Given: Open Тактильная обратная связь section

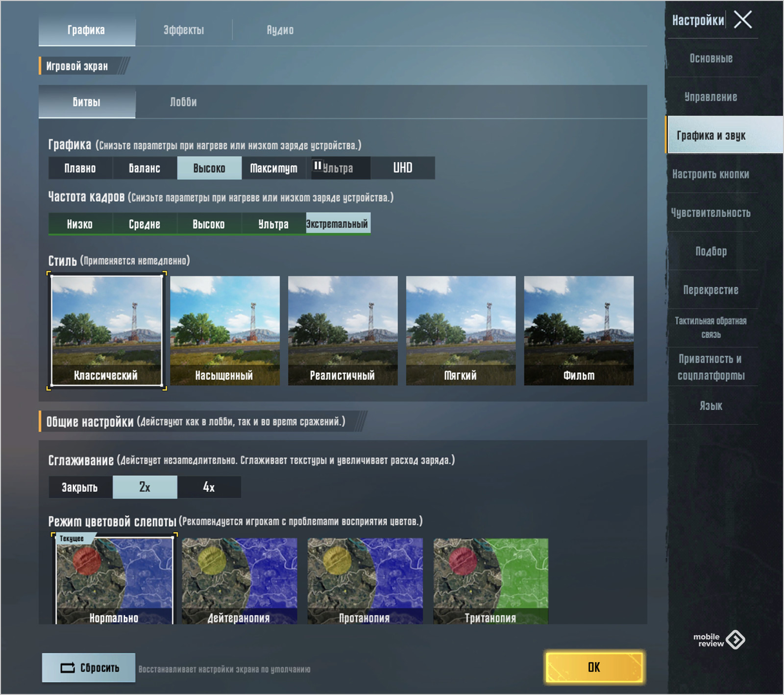Looking at the screenshot, I should click(x=711, y=328).
